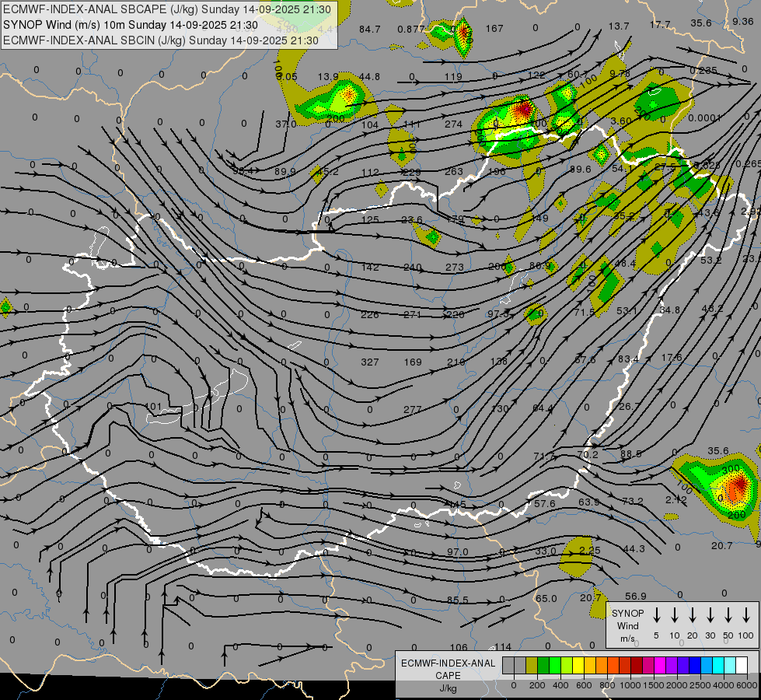Viewport: 761px width, 700px height.
Task: Click the wind arrow above the 30 label
Action: (710, 615)
